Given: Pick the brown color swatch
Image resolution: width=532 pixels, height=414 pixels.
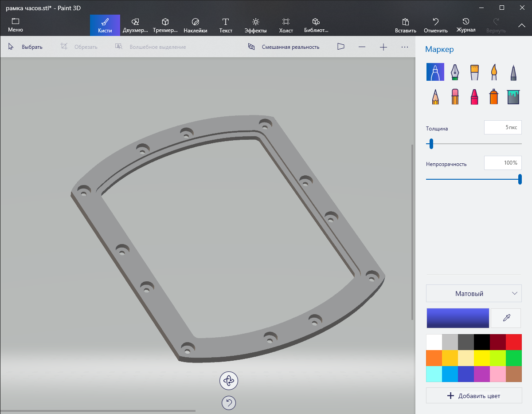Looking at the screenshot, I should pos(514,374).
